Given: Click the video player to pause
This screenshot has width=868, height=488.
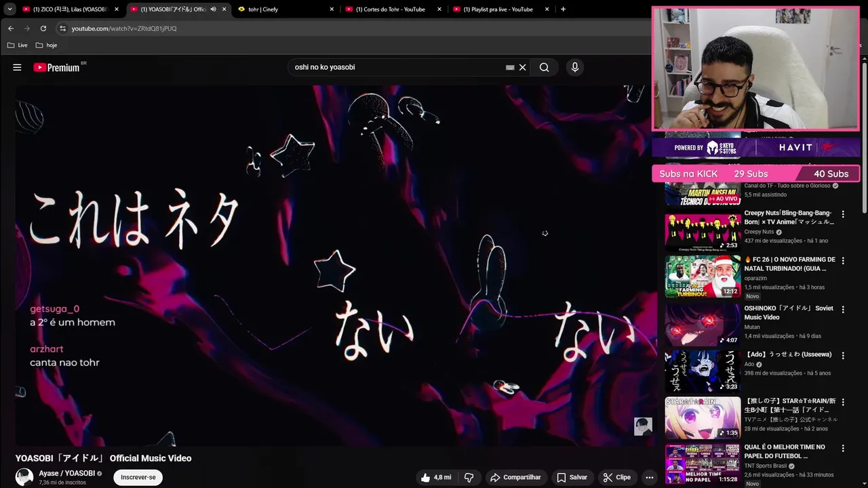Looking at the screenshot, I should pyautogui.click(x=336, y=264).
